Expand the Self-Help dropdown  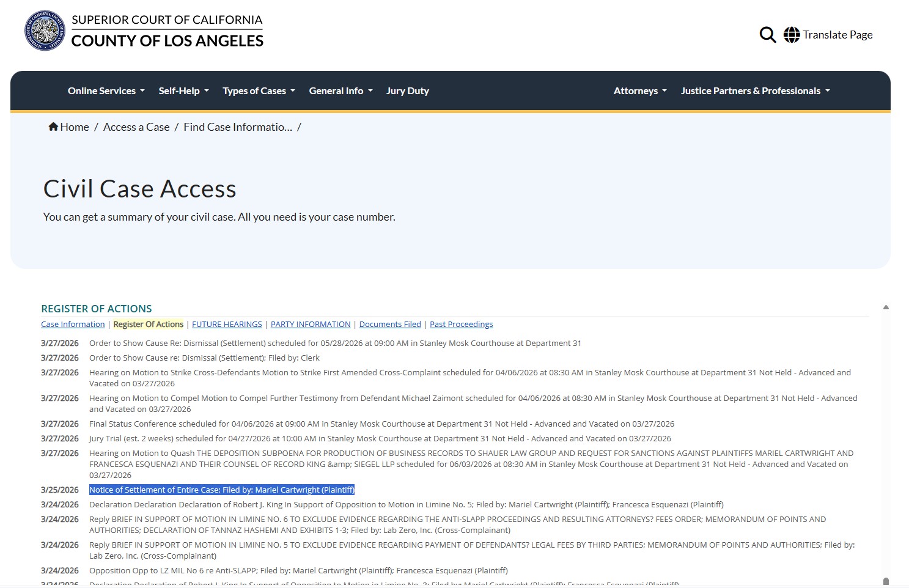[x=183, y=91]
